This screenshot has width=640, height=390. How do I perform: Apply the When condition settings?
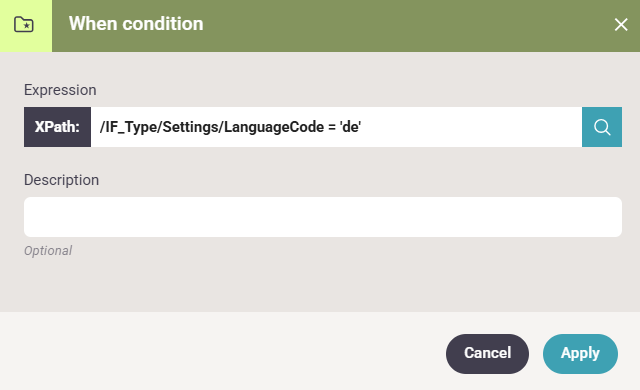tap(580, 354)
